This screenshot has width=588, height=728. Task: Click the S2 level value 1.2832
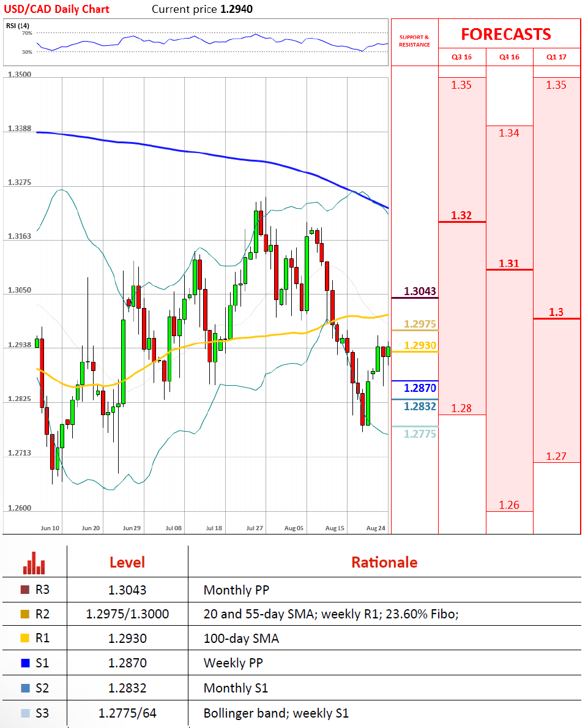127,688
